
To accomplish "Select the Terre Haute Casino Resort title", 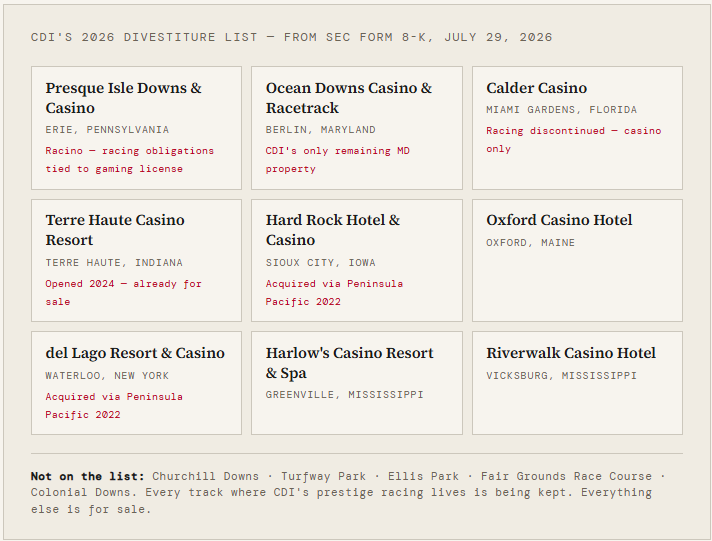I will click(115, 230).
